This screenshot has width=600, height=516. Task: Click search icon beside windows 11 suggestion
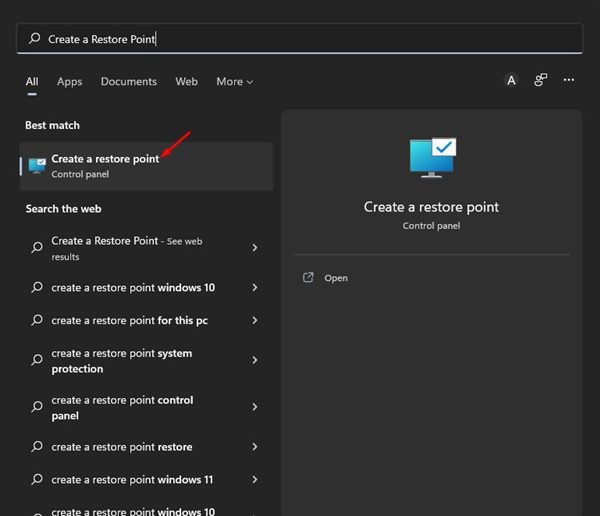pos(37,479)
